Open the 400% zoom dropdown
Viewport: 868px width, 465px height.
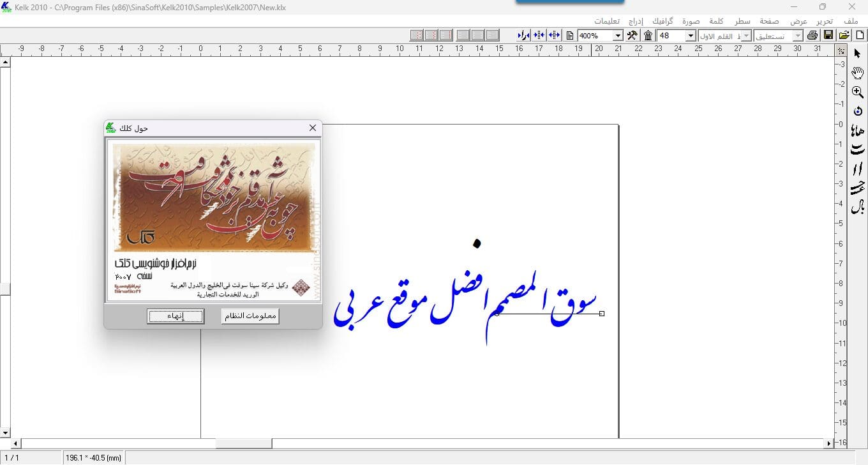coord(618,36)
